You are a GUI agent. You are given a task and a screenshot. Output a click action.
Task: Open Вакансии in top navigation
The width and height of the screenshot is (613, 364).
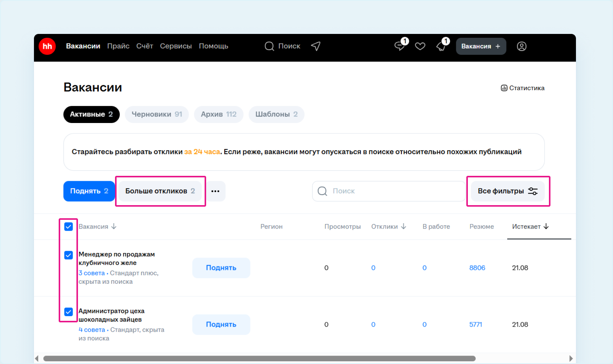click(83, 46)
